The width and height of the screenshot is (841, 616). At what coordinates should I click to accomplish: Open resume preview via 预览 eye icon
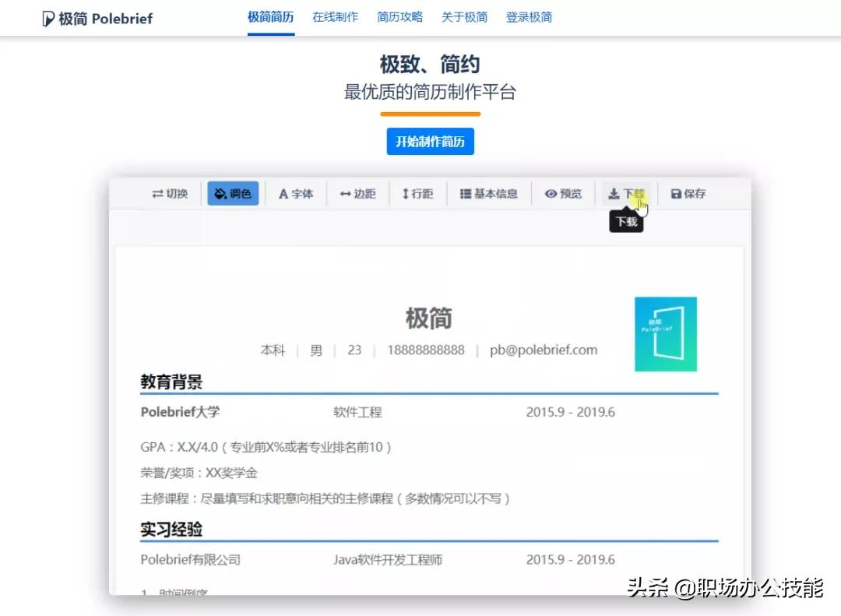pos(563,193)
